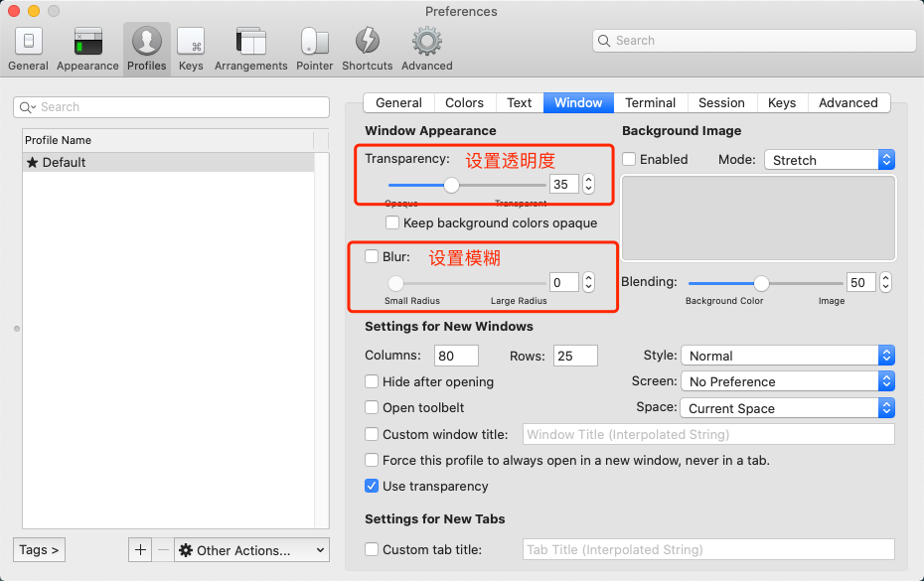Click the Columns field showing 80
Screen dimensions: 924x581
(x=457, y=356)
